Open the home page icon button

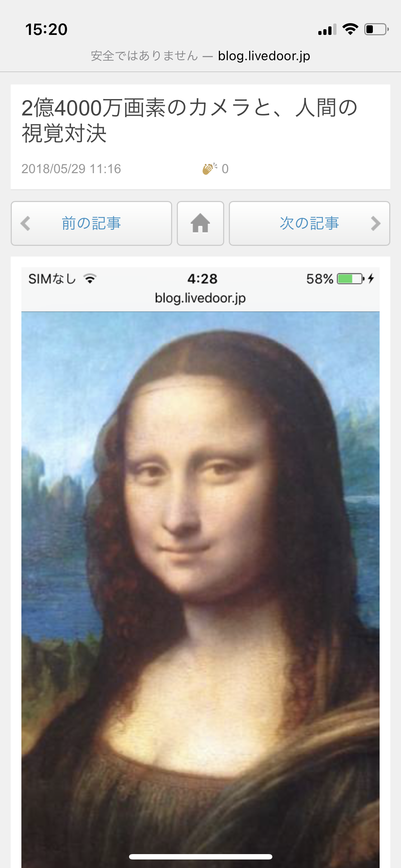point(200,223)
